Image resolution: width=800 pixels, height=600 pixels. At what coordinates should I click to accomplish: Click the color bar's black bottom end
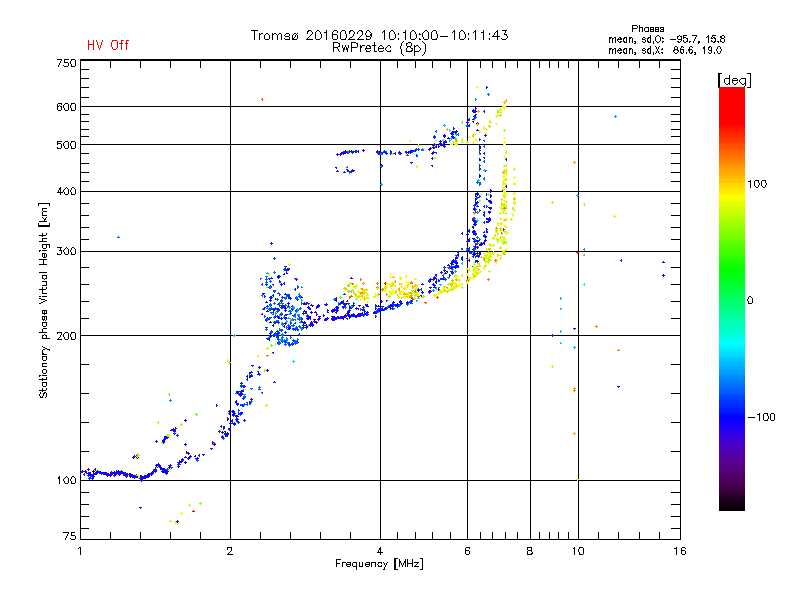pyautogui.click(x=732, y=503)
